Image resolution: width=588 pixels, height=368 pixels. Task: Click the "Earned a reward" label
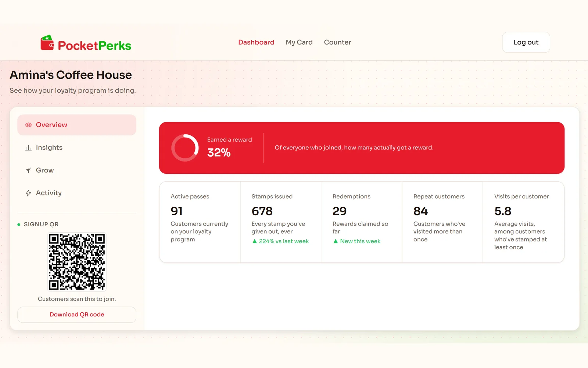coord(229,140)
